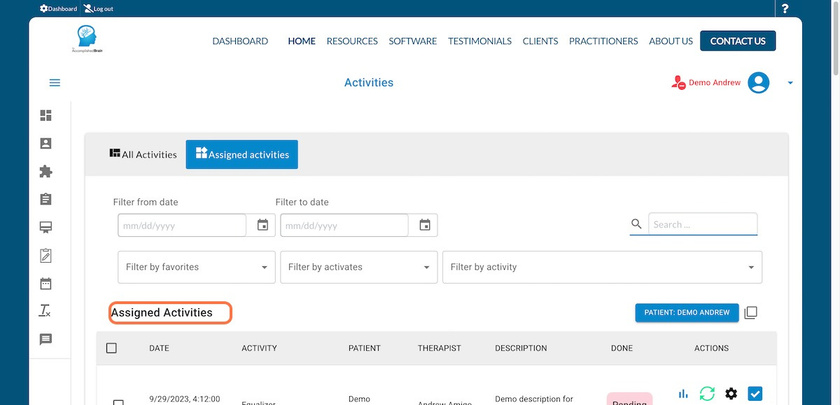Open the clipboard pencil icon in sidebar
This screenshot has height=405, width=840.
pos(46,256)
